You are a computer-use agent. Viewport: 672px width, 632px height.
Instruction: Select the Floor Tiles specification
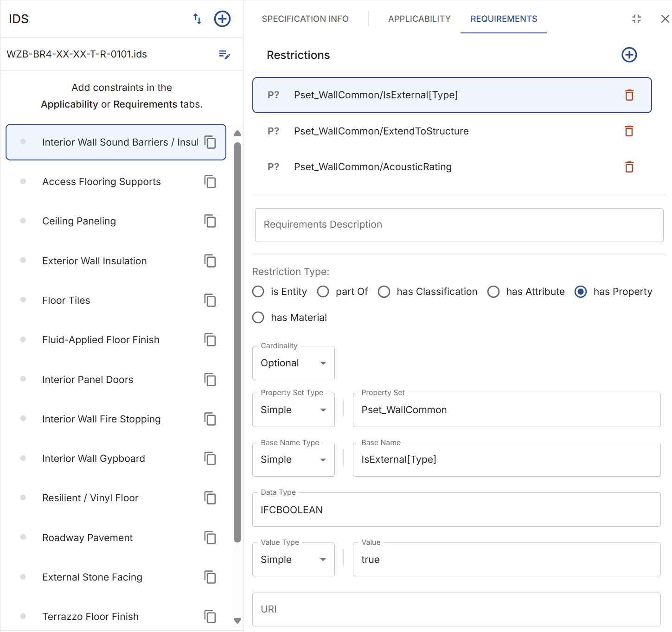click(66, 300)
